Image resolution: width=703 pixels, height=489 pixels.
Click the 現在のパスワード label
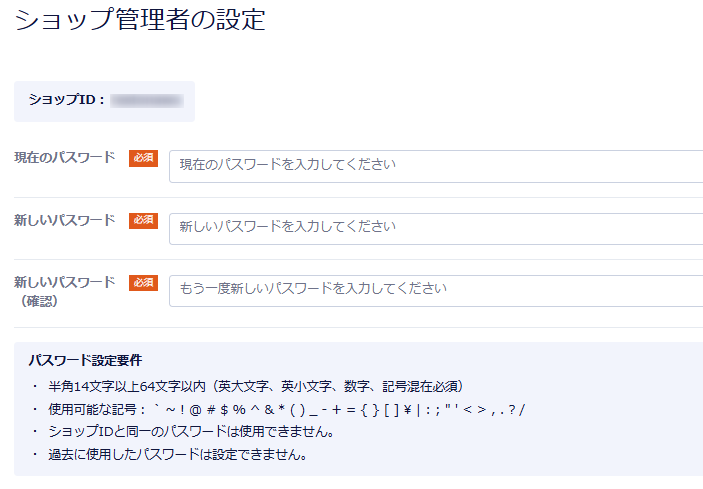point(64,158)
